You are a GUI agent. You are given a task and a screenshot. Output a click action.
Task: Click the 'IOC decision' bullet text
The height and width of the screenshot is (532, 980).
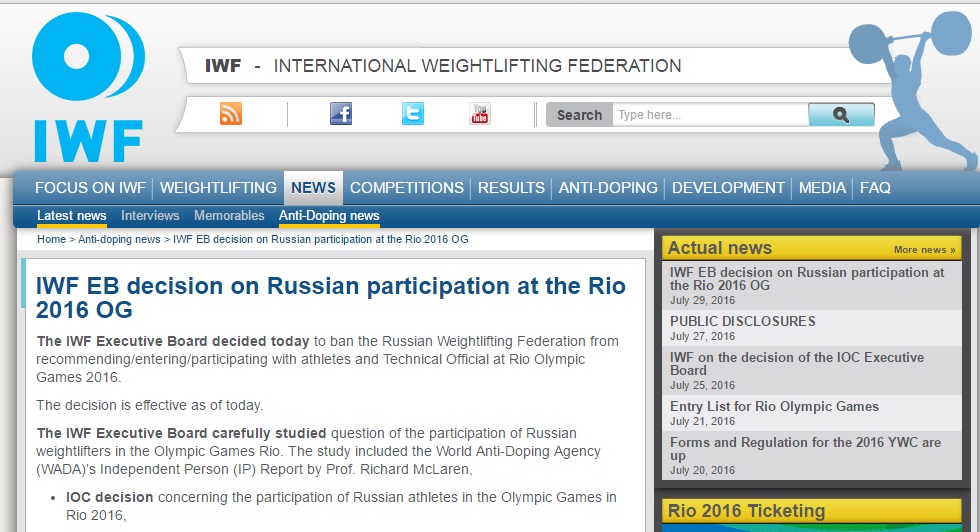[x=109, y=497]
